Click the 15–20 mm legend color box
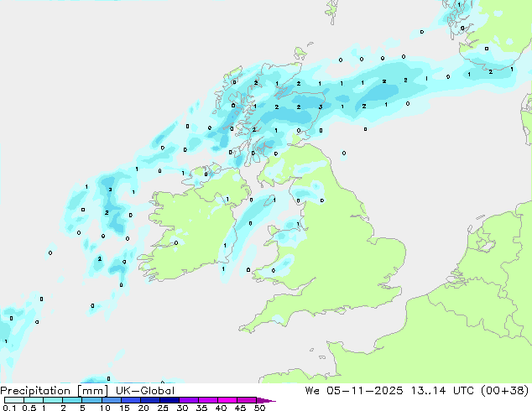Screen dimensions: 532x411 [131, 400]
